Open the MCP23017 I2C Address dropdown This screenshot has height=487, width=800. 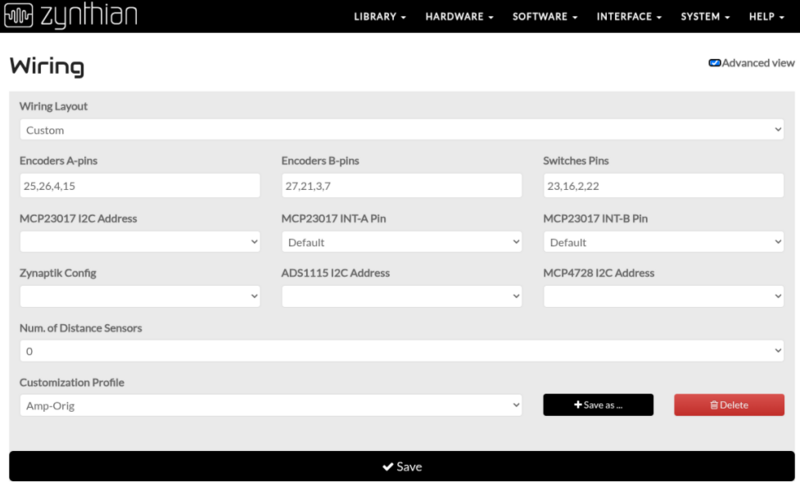pyautogui.click(x=139, y=242)
